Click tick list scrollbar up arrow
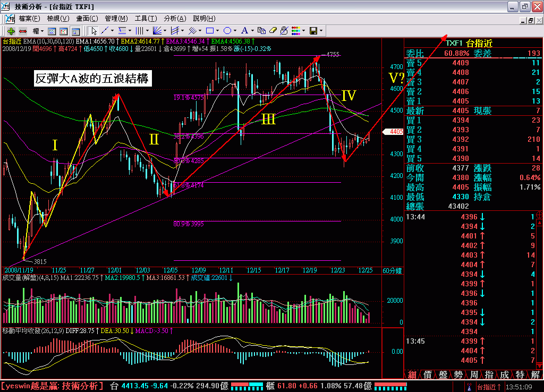The image size is (544, 392). click(x=539, y=223)
